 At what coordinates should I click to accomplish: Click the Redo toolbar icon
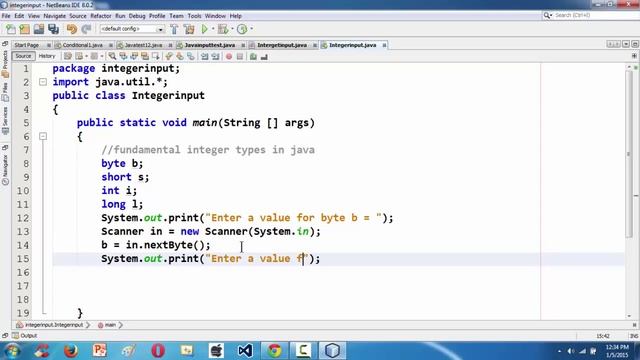point(86,29)
